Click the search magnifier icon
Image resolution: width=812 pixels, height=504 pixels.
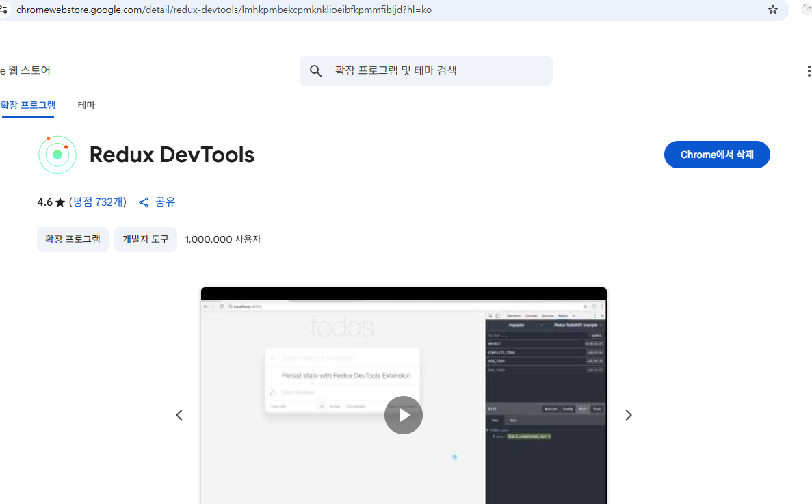click(315, 71)
